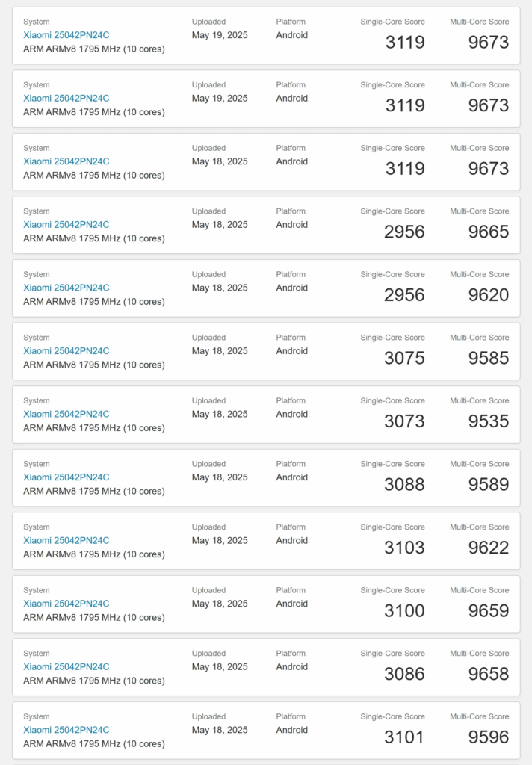
Task: Open Xiaomi 25042PN24C link with single-core 3101
Action: 66,730
